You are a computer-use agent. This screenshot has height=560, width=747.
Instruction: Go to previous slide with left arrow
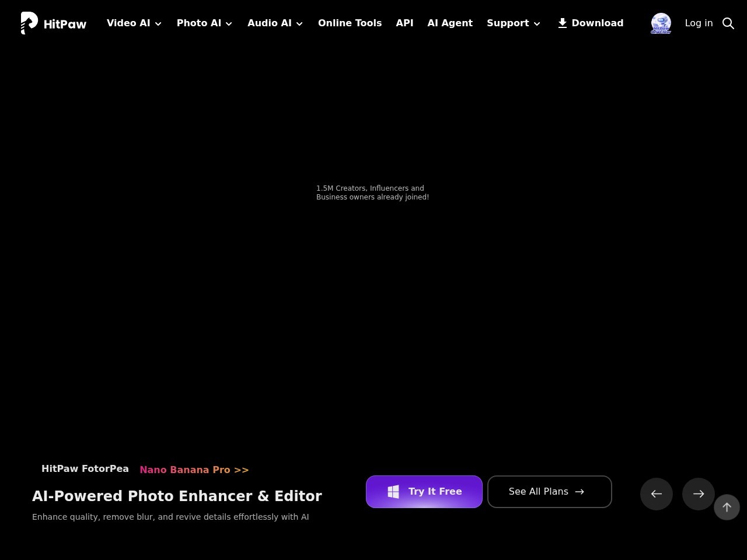[x=657, y=494]
